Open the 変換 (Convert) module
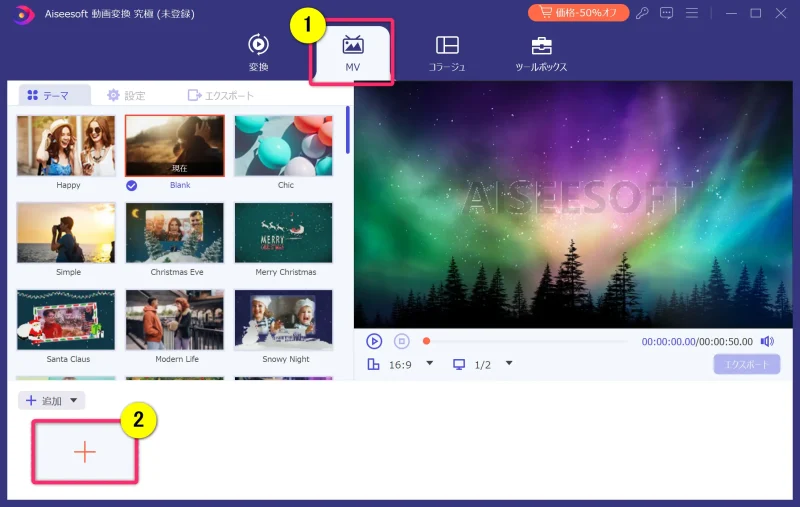Screen dimensions: 800x507 (x=259, y=52)
